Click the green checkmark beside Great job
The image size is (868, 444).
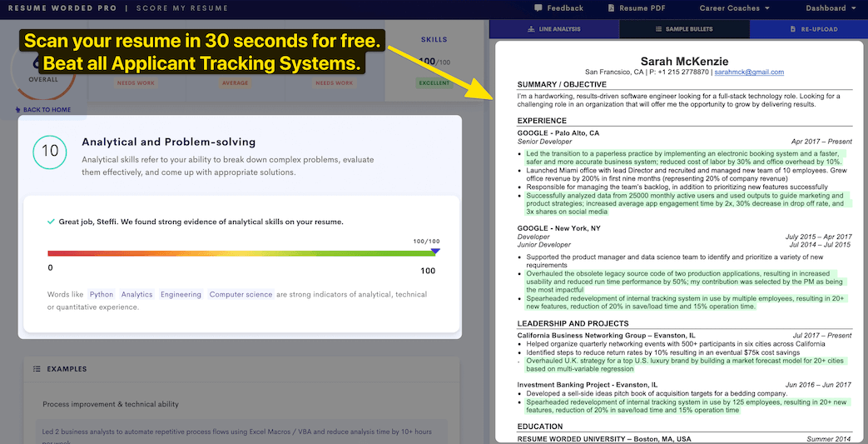[x=51, y=222]
